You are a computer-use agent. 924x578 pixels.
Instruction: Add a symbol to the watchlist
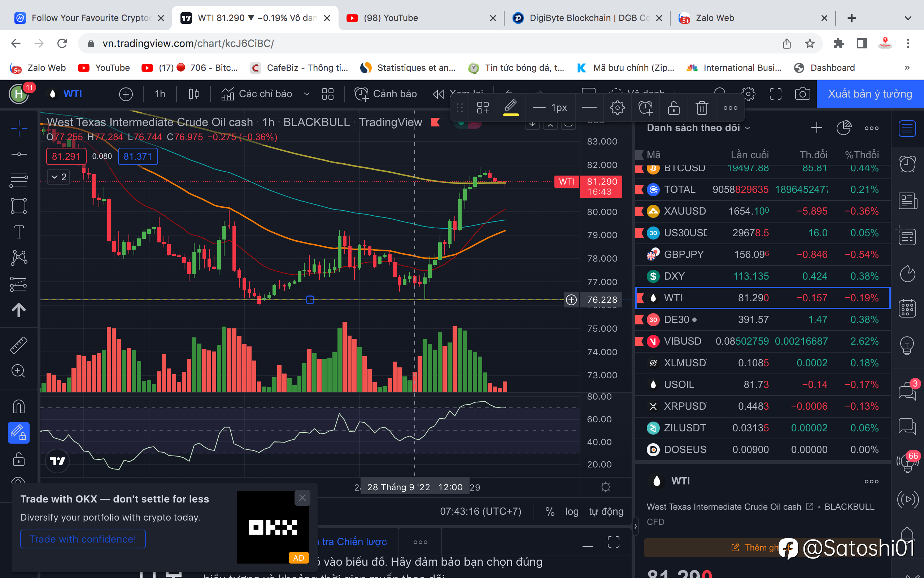pos(816,128)
